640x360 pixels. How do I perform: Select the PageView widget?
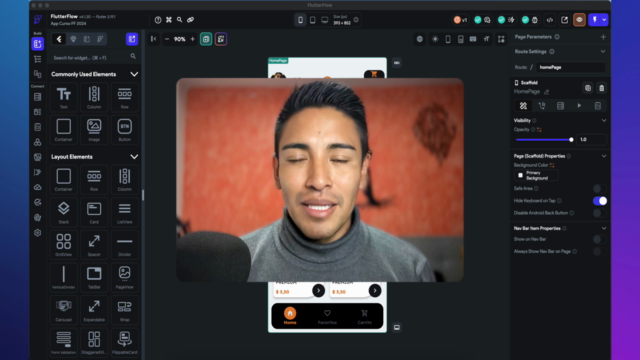point(124,277)
